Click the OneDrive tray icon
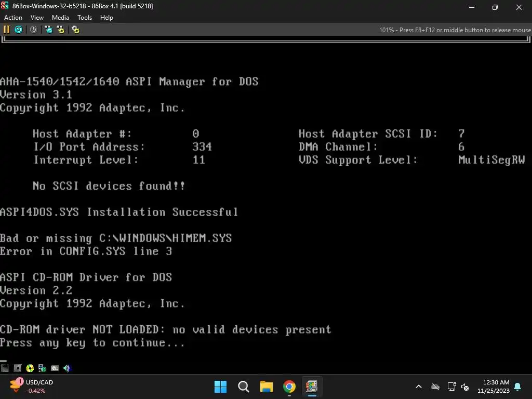532x399 pixels. 435,387
